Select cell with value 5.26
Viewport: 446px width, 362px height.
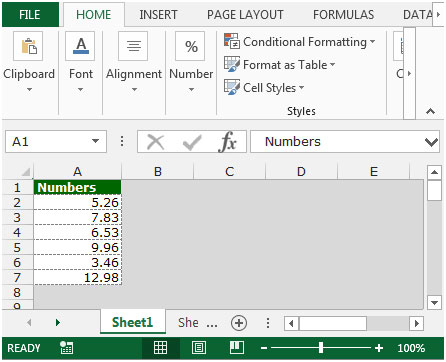[x=78, y=202]
